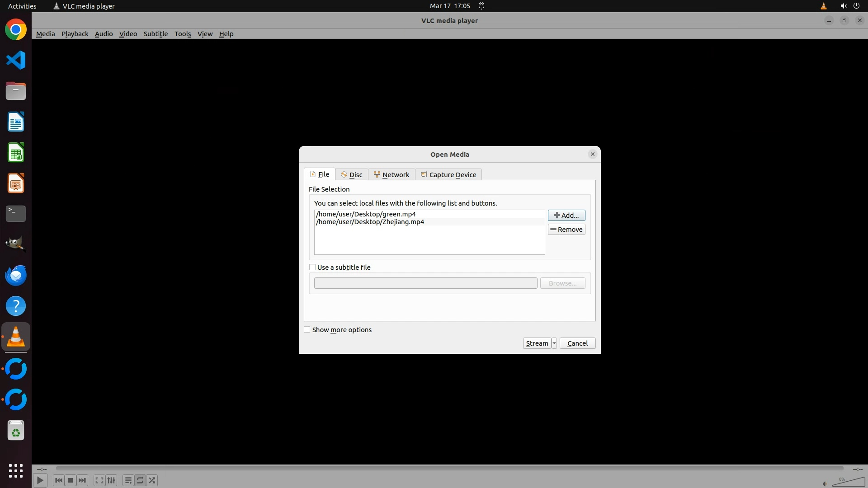
Task: Click the Add... file button
Action: point(566,215)
